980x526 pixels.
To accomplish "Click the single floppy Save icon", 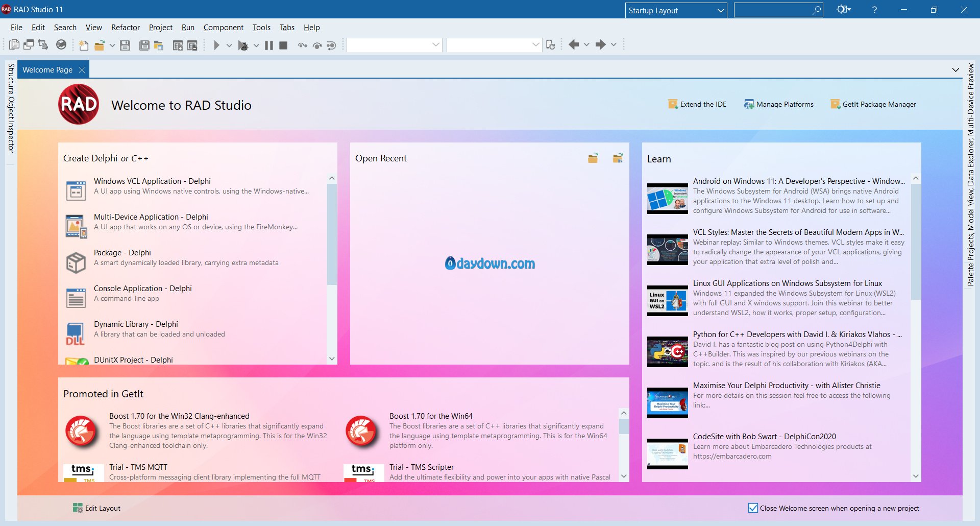I will [x=125, y=45].
